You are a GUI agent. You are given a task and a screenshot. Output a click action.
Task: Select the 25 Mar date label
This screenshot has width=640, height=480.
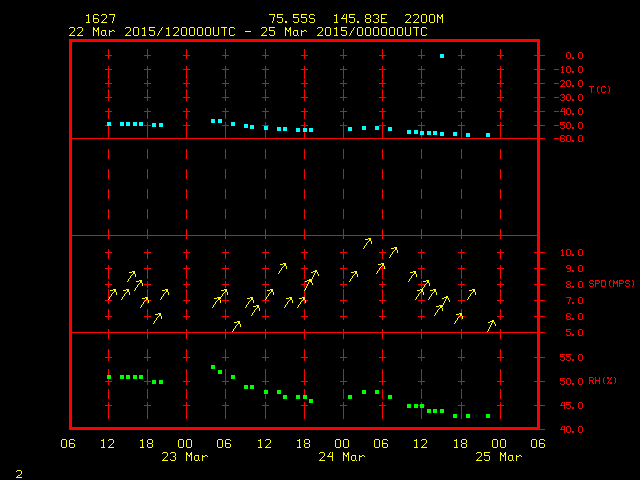497,457
